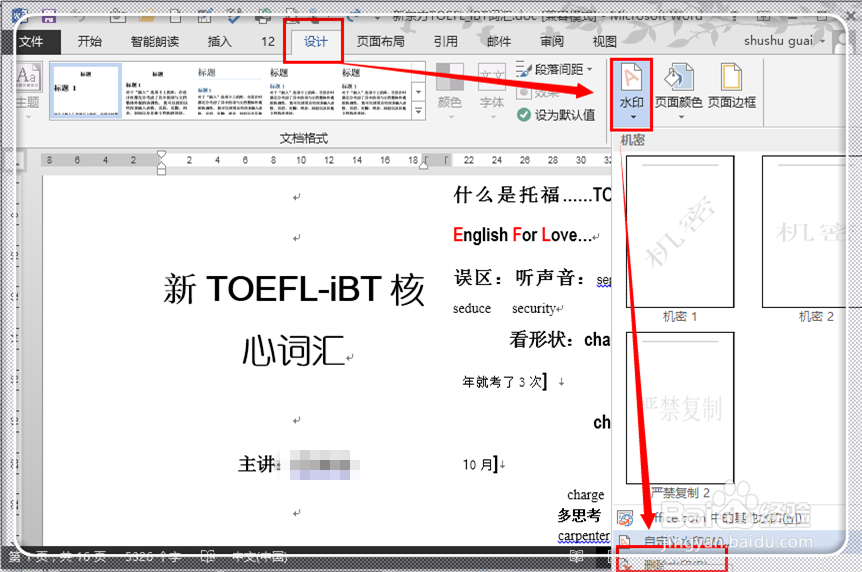Choose the 机密 2 horizontal watermark preset

click(x=804, y=232)
